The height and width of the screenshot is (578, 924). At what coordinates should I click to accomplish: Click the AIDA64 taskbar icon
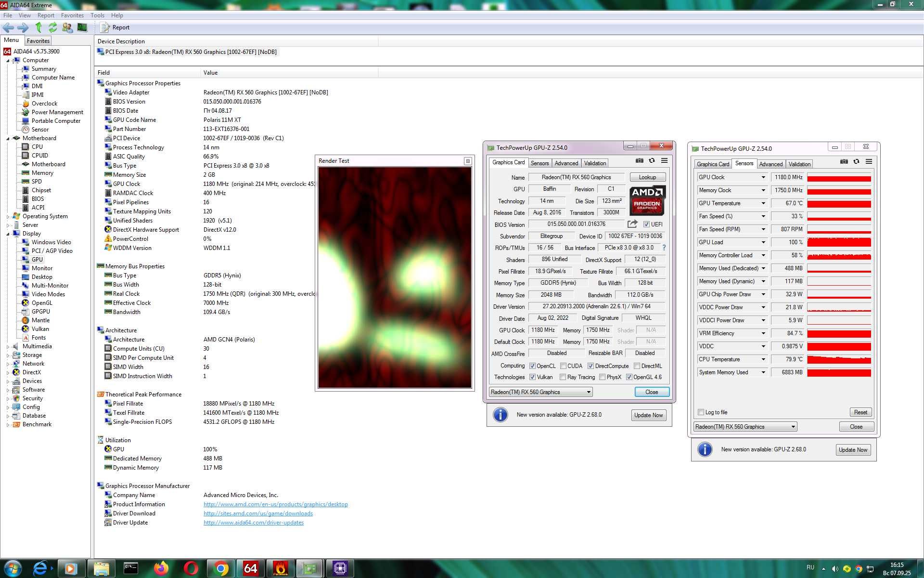(251, 568)
